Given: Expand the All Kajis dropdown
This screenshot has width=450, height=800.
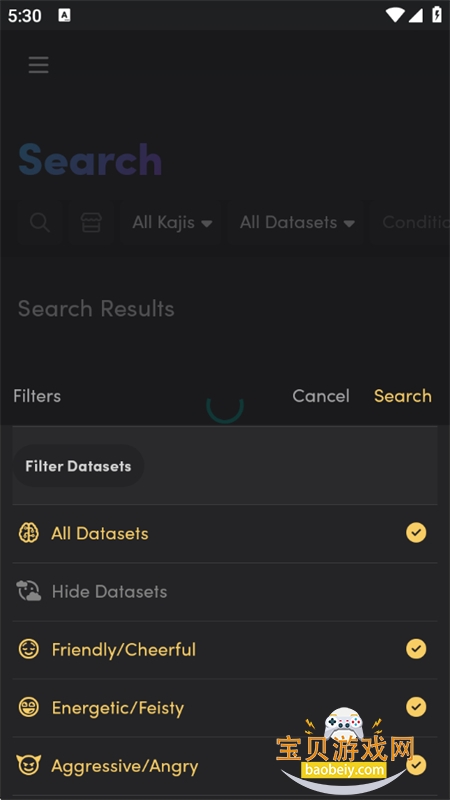Looking at the screenshot, I should [172, 222].
